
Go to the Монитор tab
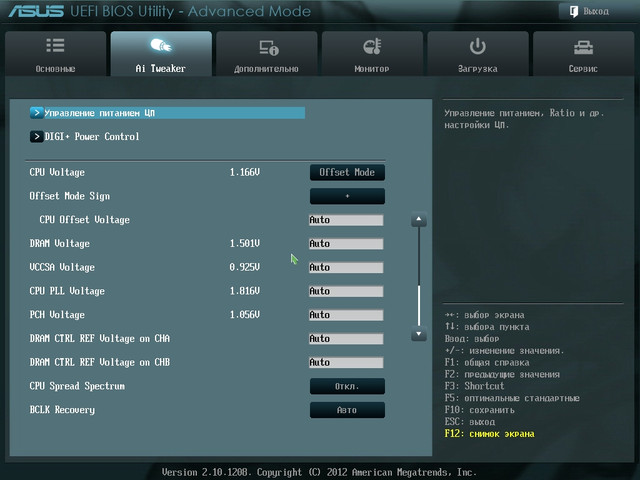click(x=372, y=53)
